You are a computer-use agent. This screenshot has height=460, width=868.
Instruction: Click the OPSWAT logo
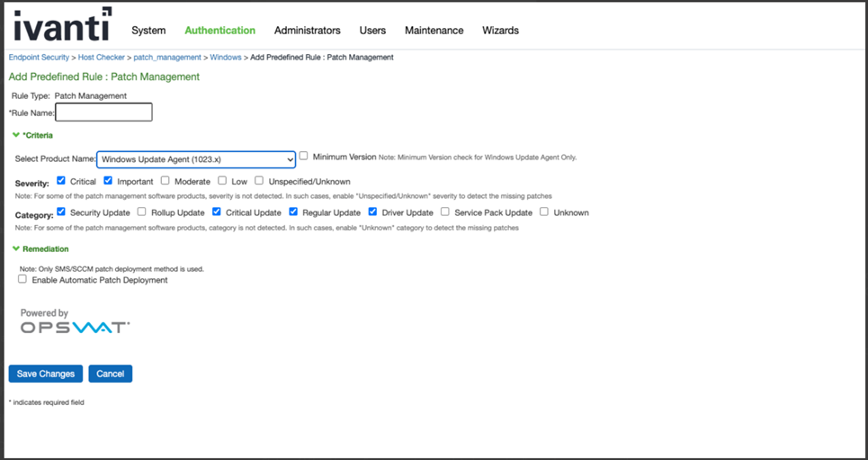pos(75,328)
